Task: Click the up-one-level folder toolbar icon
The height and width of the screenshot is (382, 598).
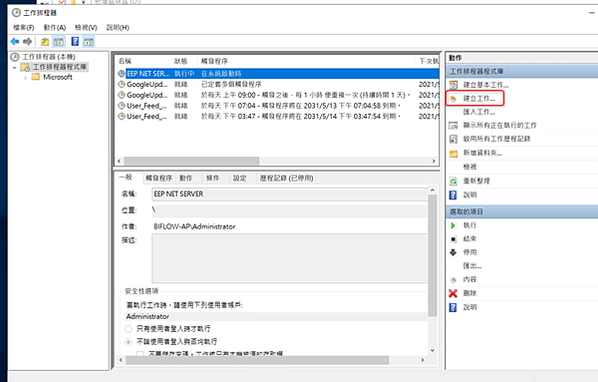Action: coord(45,42)
